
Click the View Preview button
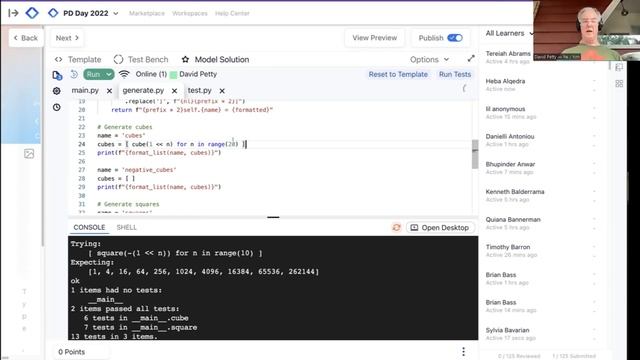click(x=375, y=38)
